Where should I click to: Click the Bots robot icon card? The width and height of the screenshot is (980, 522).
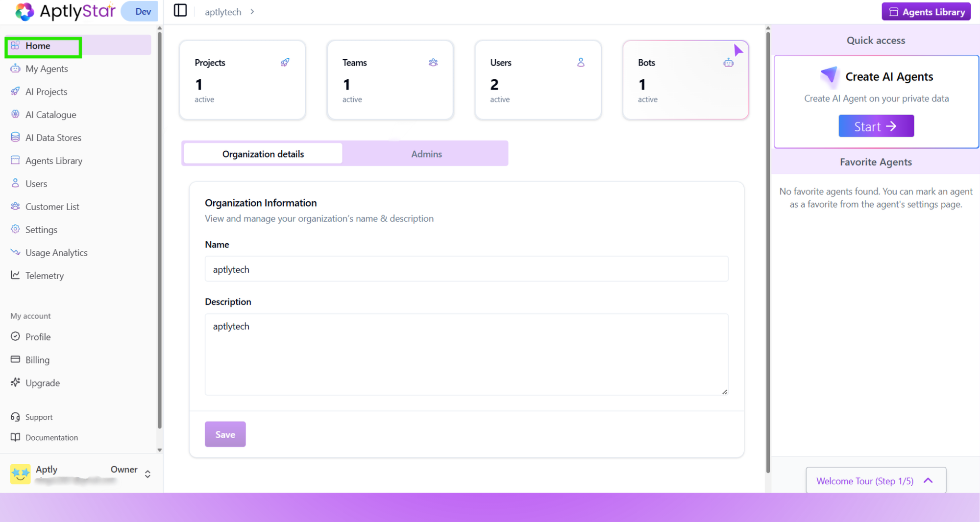click(729, 62)
